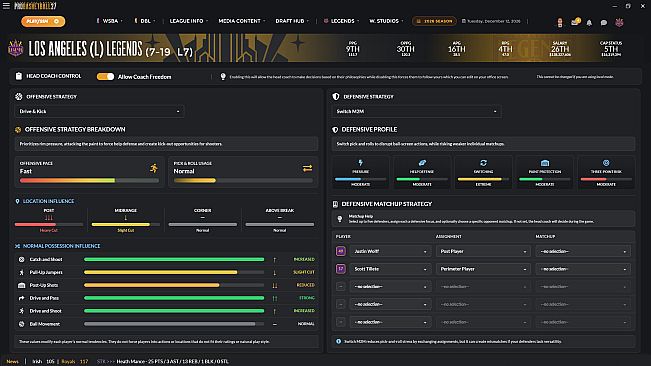The width and height of the screenshot is (651, 366).
Task: Open the Legends team menu
Action: tap(342, 21)
